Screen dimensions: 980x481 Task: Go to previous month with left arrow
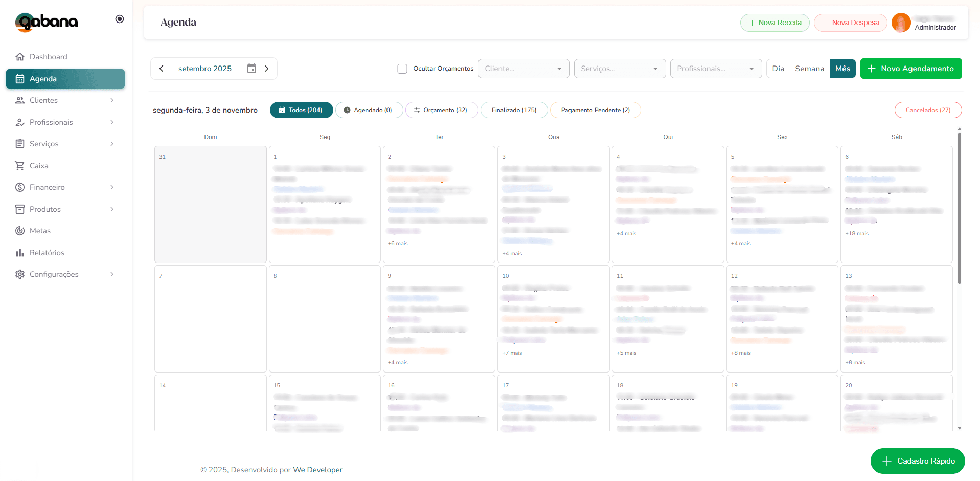tap(162, 69)
